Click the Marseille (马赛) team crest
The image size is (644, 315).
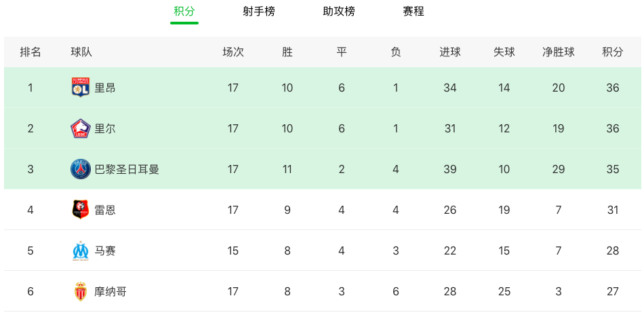(x=81, y=251)
